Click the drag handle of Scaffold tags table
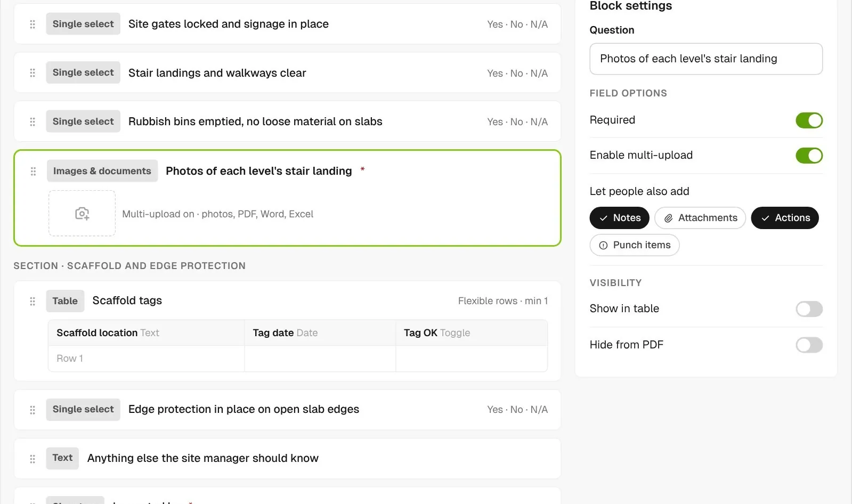Viewport: 852px width, 504px height. tap(33, 301)
